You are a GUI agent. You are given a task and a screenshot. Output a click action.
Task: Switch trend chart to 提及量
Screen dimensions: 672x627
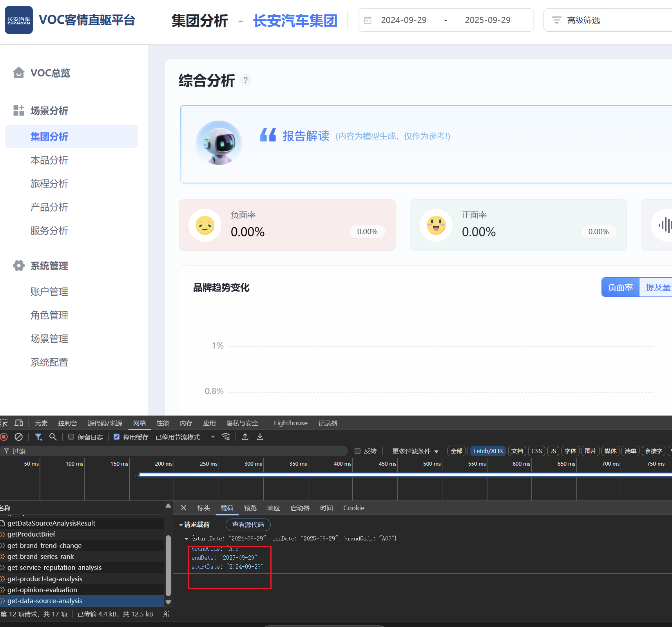658,287
